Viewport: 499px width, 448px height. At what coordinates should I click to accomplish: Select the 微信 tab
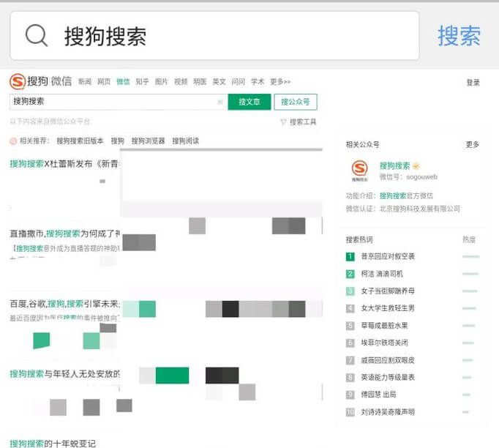(123, 82)
